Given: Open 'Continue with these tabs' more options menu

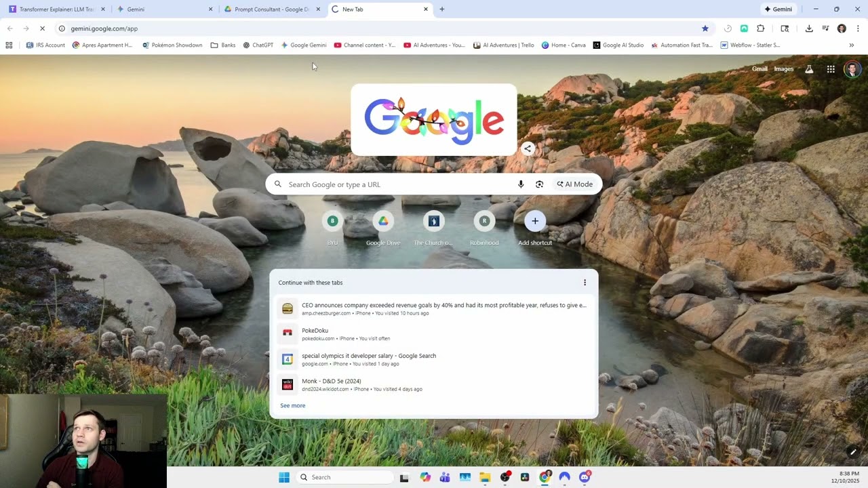Looking at the screenshot, I should coord(585,283).
